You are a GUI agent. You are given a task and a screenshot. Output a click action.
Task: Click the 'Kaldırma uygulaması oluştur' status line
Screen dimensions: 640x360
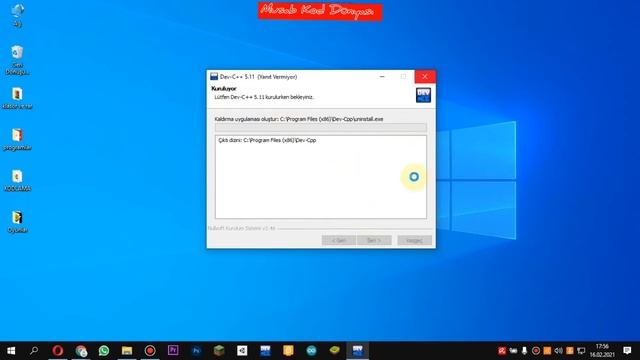coord(299,119)
